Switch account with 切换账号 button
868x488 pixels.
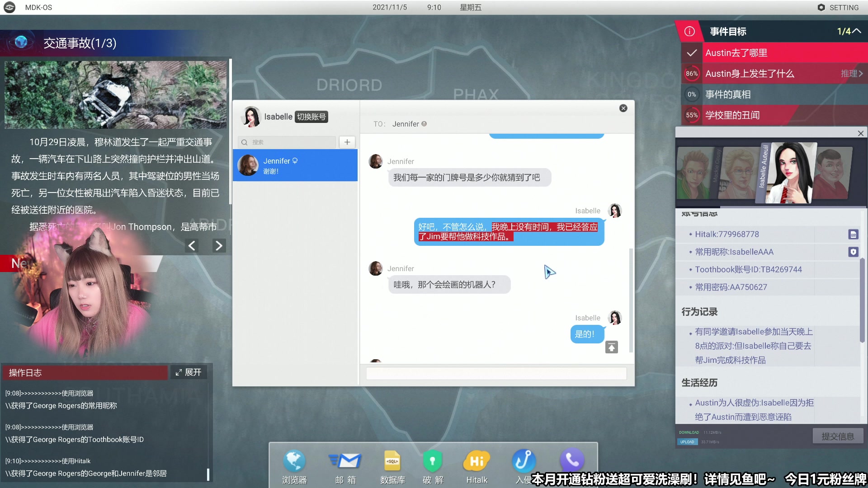coord(311,117)
